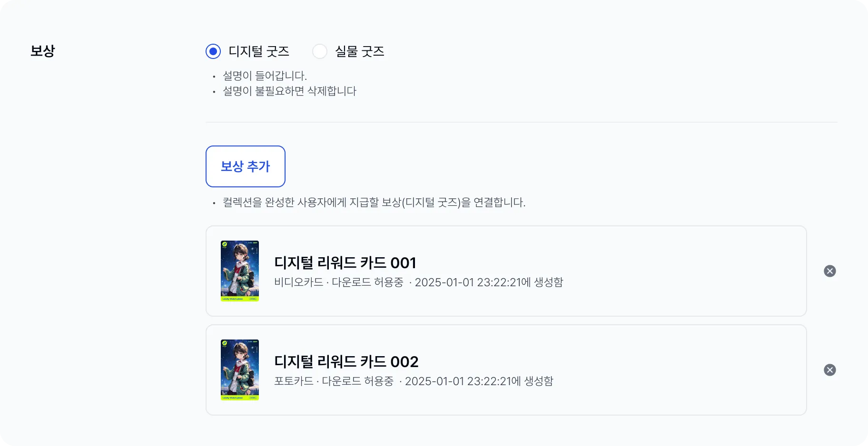This screenshot has height=446, width=868.
Task: Click the green badge on card 001 thumbnail
Action: (225, 244)
